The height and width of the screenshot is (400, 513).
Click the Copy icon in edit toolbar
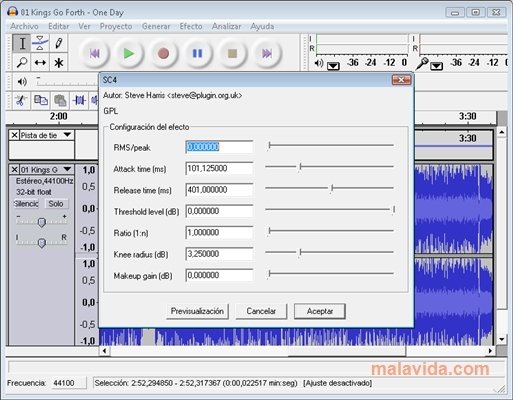pos(41,100)
